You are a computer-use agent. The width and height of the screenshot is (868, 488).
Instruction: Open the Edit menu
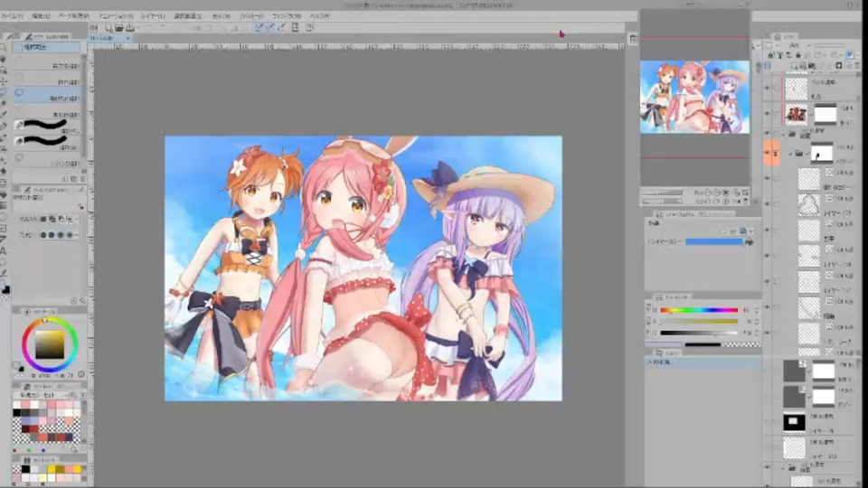point(41,16)
